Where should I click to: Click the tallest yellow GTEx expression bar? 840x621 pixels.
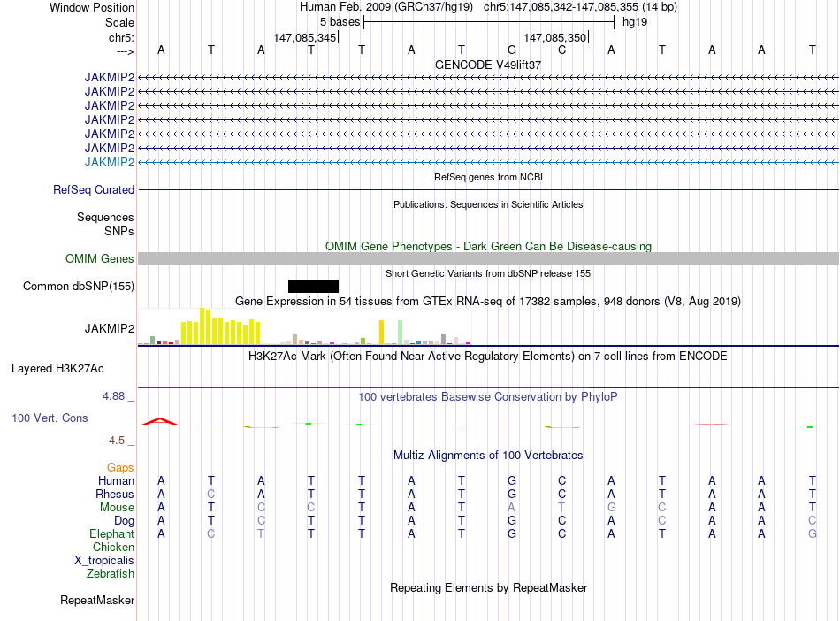click(x=202, y=326)
